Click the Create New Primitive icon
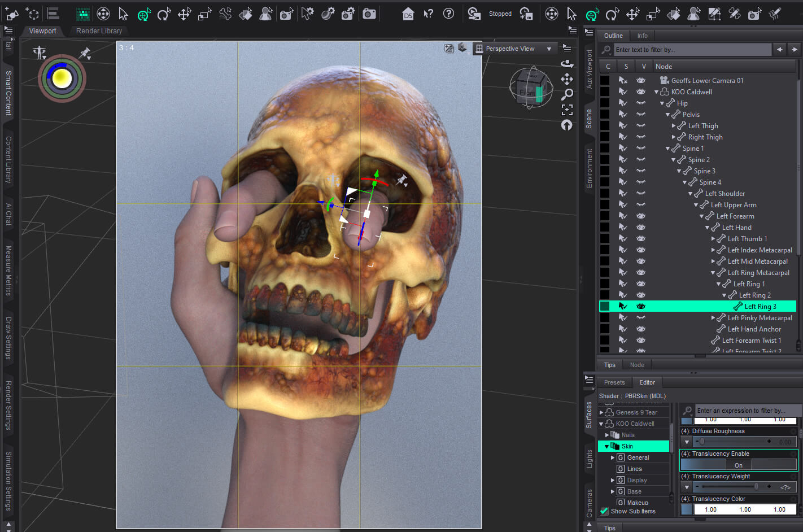This screenshot has width=803, height=532. click(12, 14)
